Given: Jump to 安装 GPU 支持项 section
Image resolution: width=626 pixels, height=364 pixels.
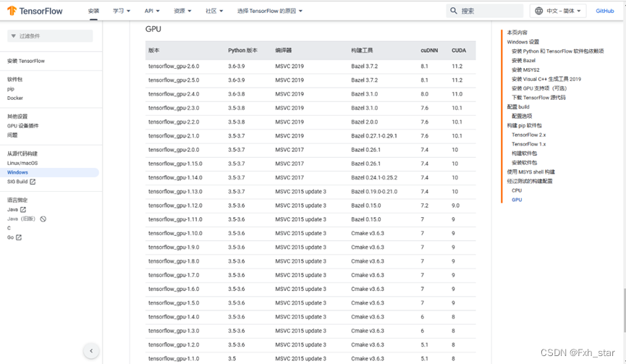Looking at the screenshot, I should tap(539, 88).
